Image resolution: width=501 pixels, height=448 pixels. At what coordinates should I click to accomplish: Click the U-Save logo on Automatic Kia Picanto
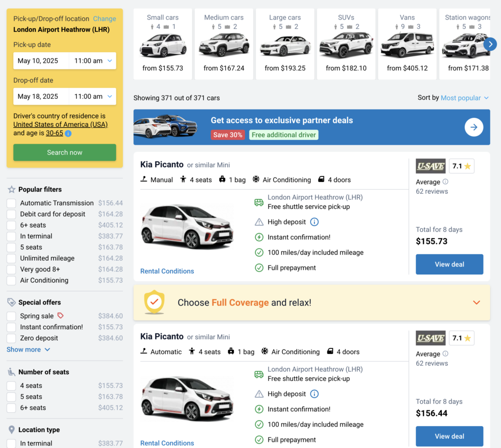coord(431,338)
